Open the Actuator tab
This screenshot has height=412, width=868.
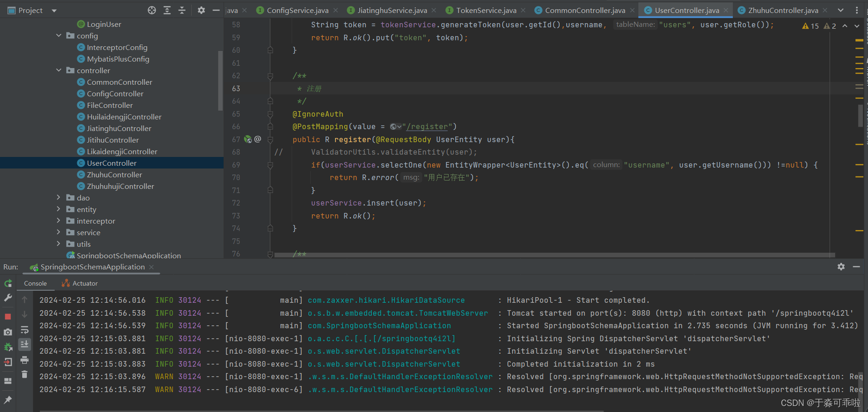click(80, 283)
